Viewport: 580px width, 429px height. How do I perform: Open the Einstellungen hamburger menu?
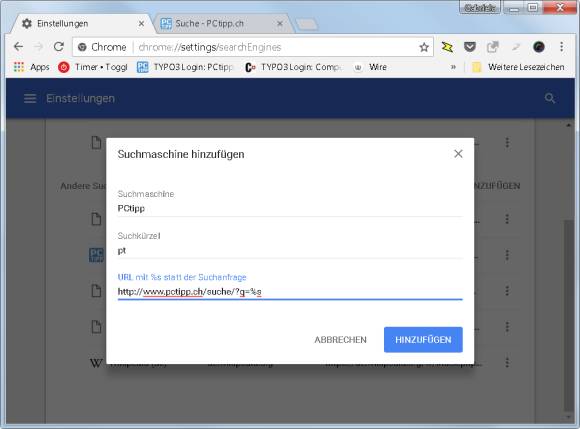tap(30, 98)
